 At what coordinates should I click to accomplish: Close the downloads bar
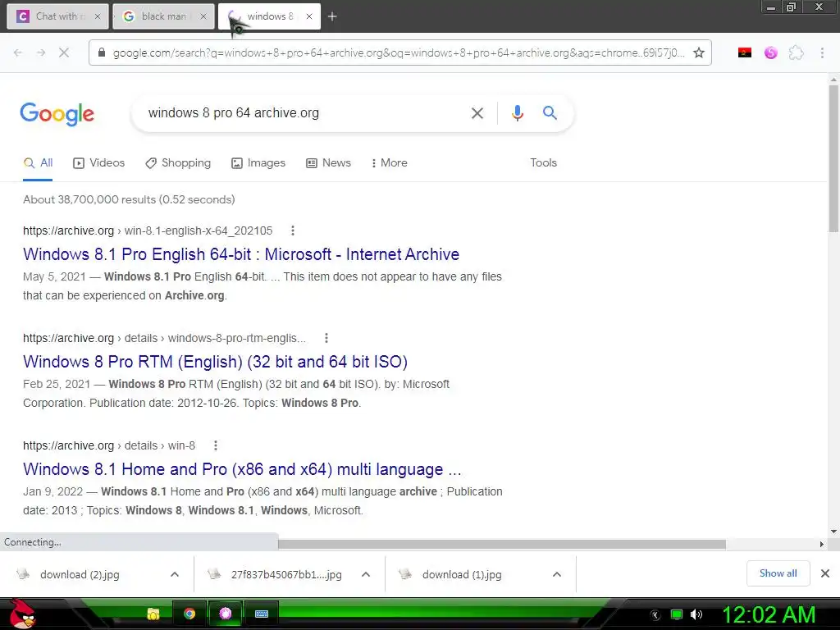[x=825, y=573]
